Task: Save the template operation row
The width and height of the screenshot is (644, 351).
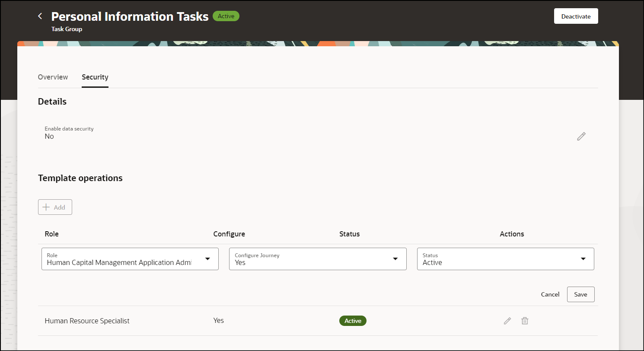Action: pos(580,294)
